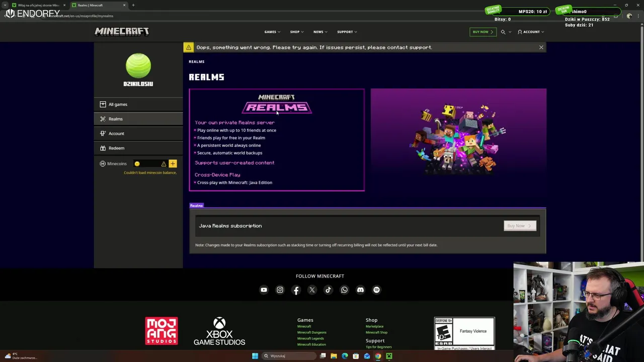644x362 pixels.
Task: Click Buy Now for Java Realms subscription
Action: coord(520,226)
